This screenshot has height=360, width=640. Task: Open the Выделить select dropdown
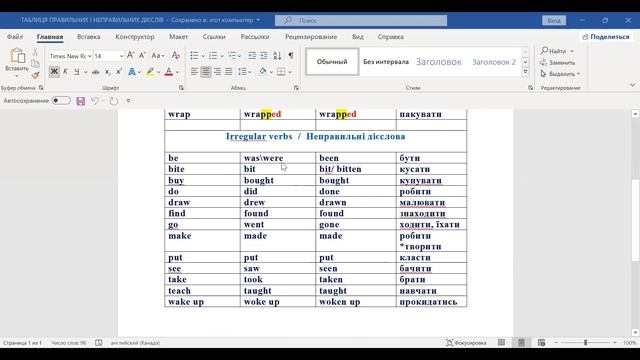tap(560, 74)
